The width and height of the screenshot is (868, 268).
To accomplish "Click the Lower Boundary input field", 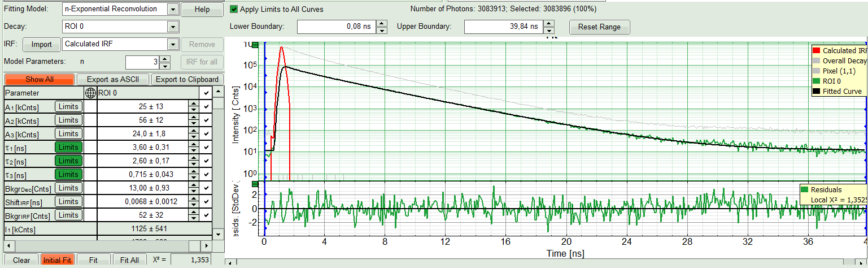I will pyautogui.click(x=335, y=27).
